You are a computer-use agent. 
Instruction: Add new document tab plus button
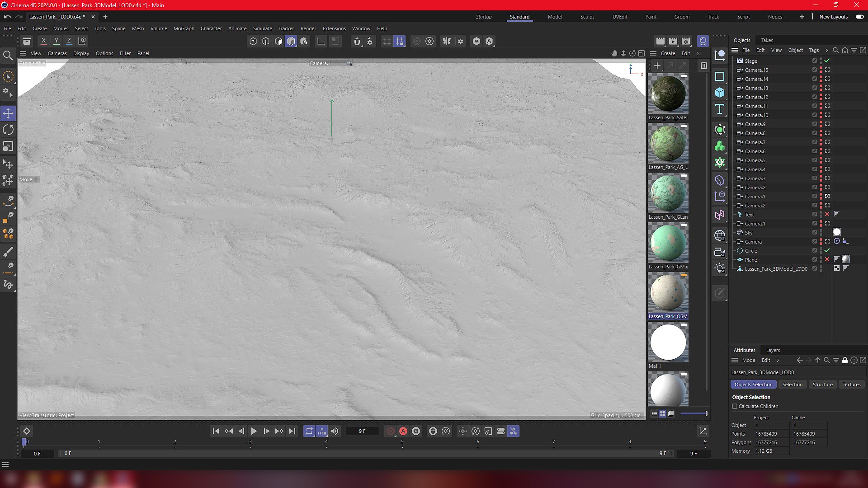click(105, 17)
